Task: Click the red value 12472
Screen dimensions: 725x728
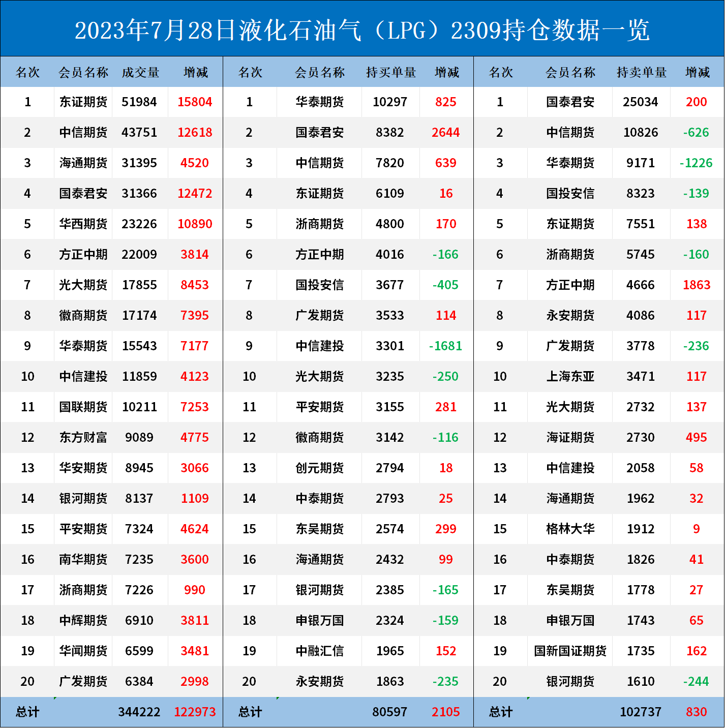Action: (195, 194)
